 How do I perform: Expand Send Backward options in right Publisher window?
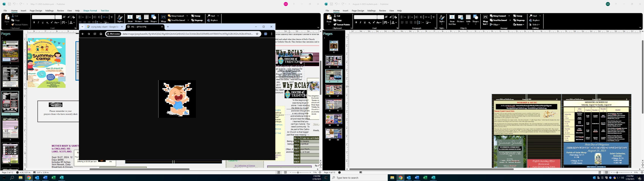[x=510, y=20]
